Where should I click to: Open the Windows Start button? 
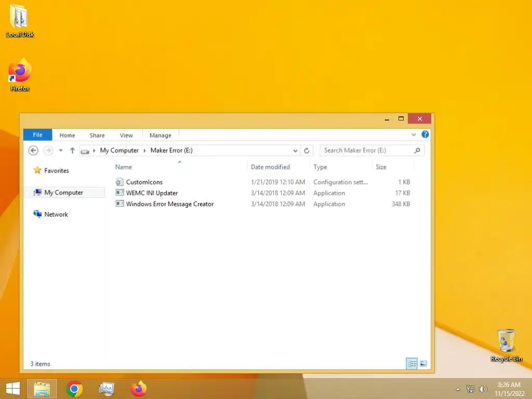13,389
